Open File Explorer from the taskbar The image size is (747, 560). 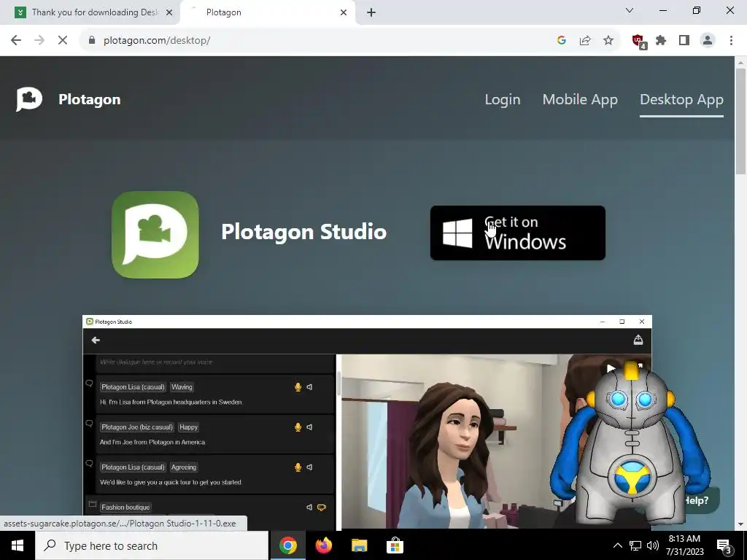[359, 545]
